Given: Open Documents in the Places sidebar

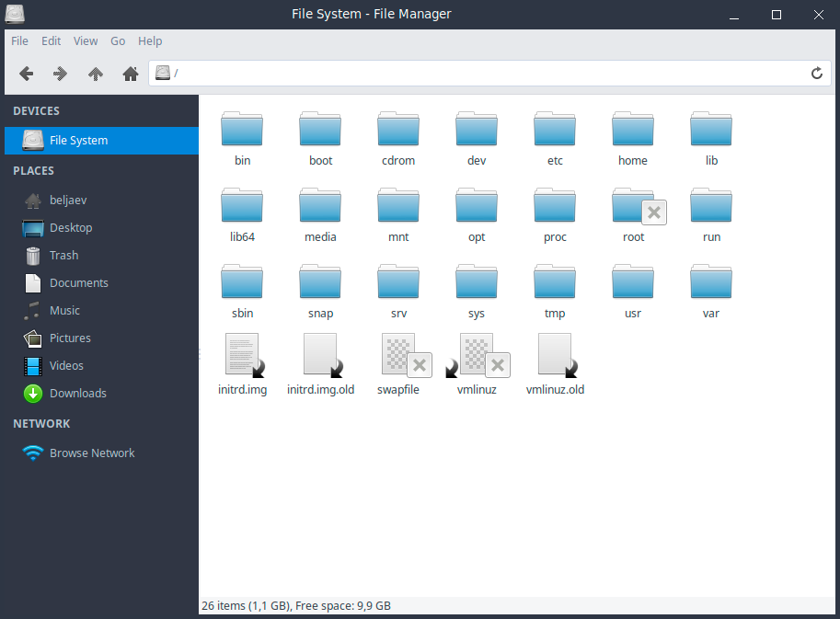Looking at the screenshot, I should click(102, 282).
